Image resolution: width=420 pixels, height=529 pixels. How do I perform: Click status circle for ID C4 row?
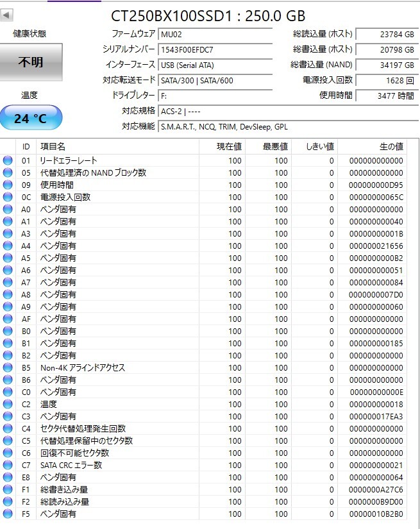(8, 428)
